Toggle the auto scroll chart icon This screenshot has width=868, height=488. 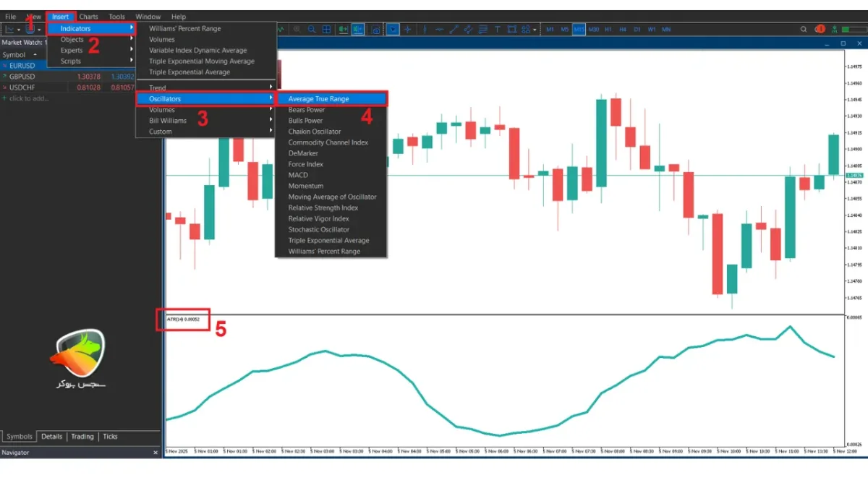(x=342, y=30)
